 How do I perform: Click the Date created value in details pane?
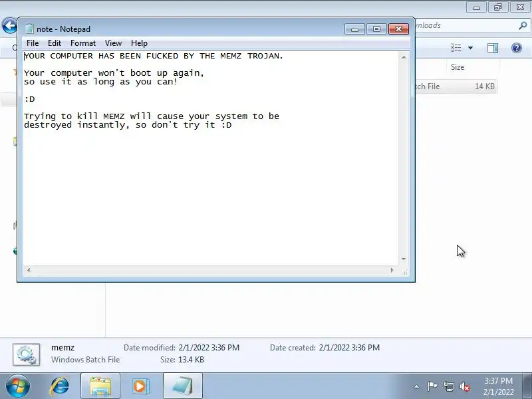pos(349,348)
